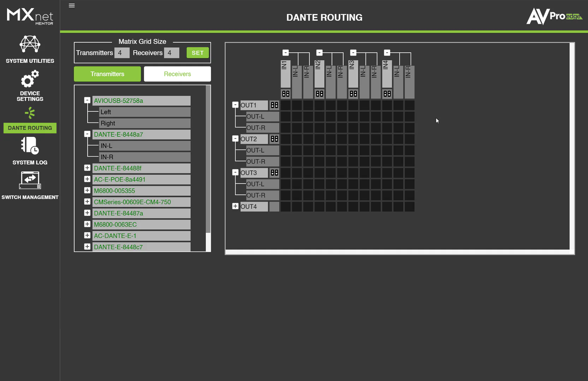Collapse the IN3 column group
Screen dimensions: 588x381
[x=353, y=53]
